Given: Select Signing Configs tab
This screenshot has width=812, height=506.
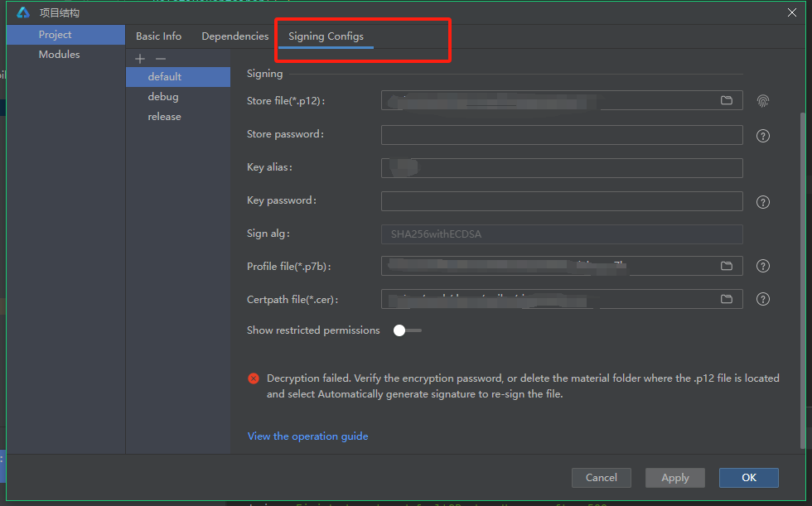Looking at the screenshot, I should click(x=326, y=36).
